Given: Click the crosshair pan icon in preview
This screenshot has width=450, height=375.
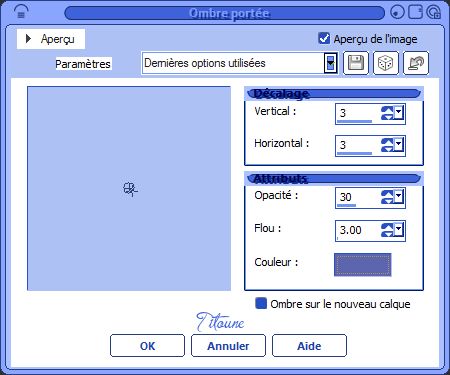Looking at the screenshot, I should [x=130, y=189].
